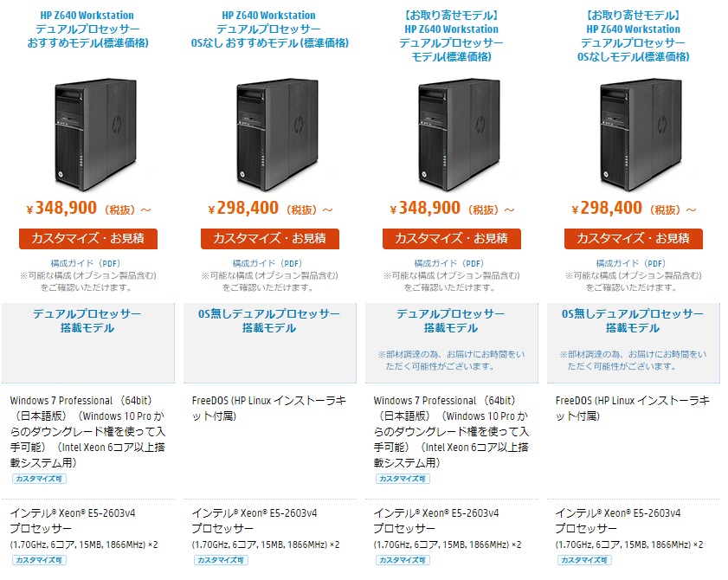Open 構成ガイド (PDF) link in second column
This screenshot has height=580, width=728.
click(x=267, y=263)
